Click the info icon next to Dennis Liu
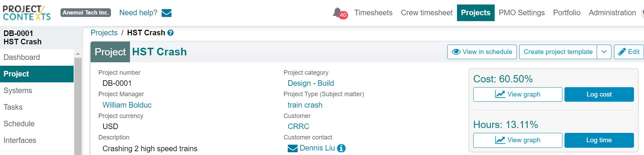644x155 pixels. [x=341, y=148]
